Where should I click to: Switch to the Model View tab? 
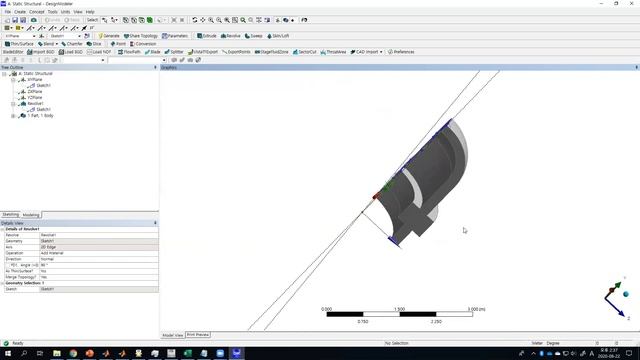173,335
